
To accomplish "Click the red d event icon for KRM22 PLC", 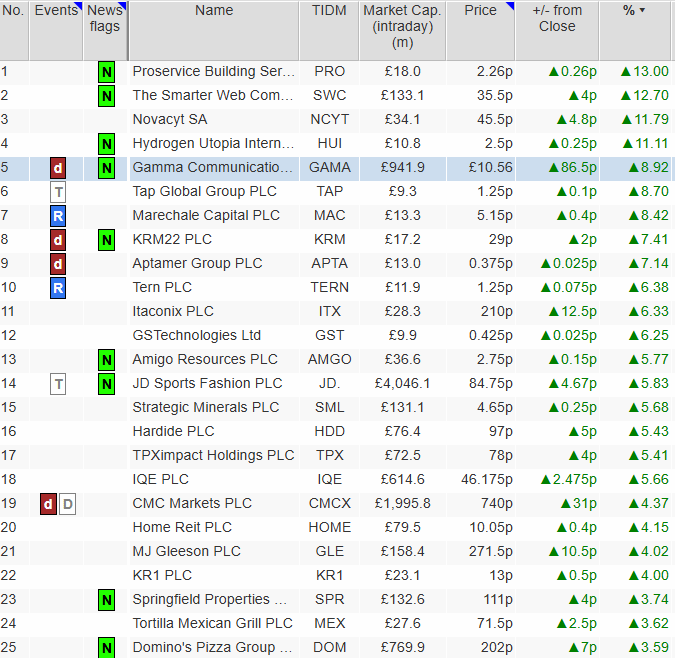I will tap(58, 240).
